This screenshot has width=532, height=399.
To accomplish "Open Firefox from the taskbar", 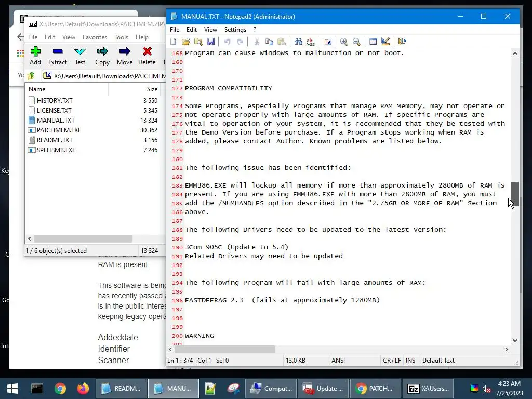I will pyautogui.click(x=83, y=389).
